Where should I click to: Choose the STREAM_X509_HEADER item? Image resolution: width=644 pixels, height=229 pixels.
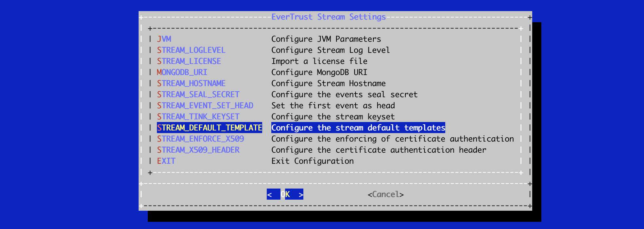[x=198, y=150]
